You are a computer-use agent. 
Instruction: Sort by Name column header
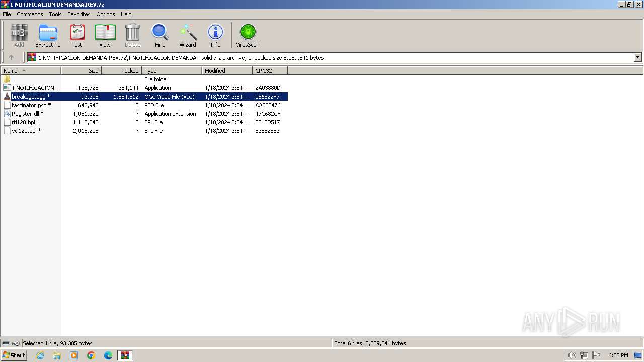(x=31, y=71)
